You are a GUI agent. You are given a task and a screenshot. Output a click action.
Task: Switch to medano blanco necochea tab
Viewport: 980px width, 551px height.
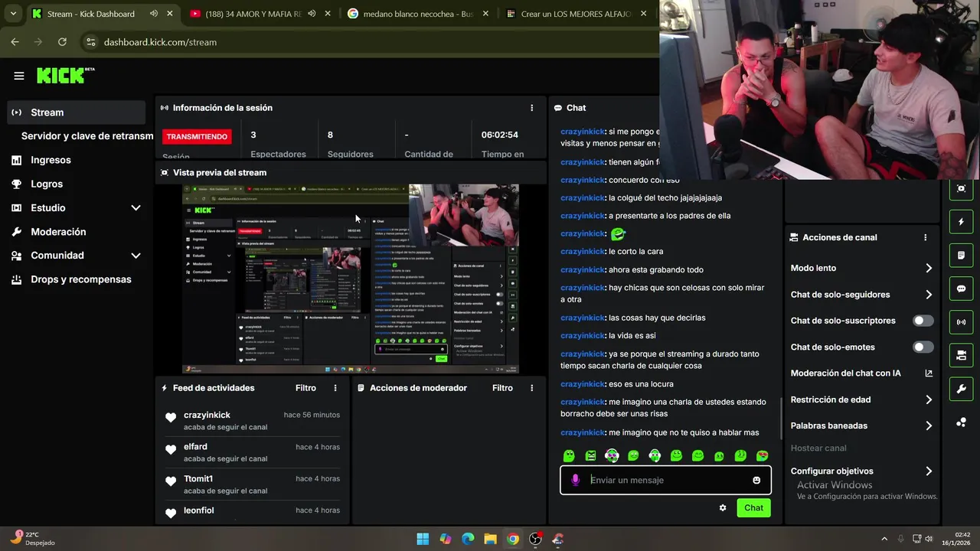click(418, 14)
